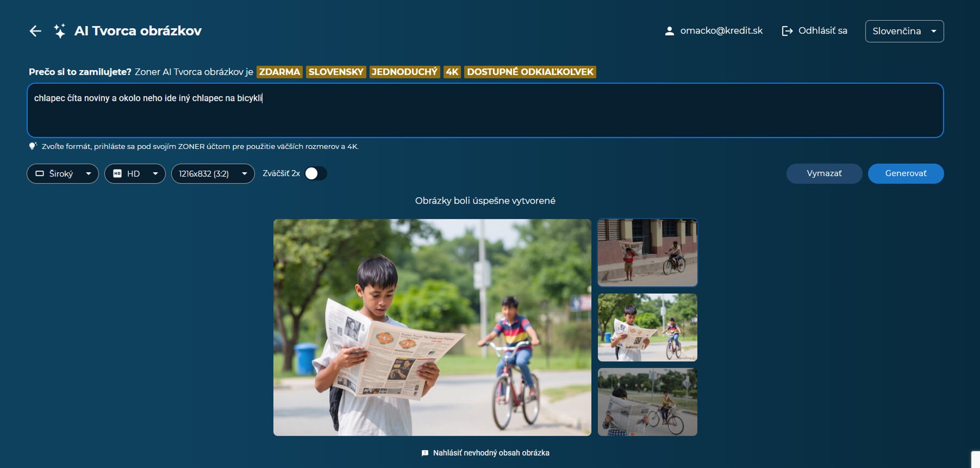Click the wide format rectangle icon
The image size is (980, 468).
(x=40, y=174)
